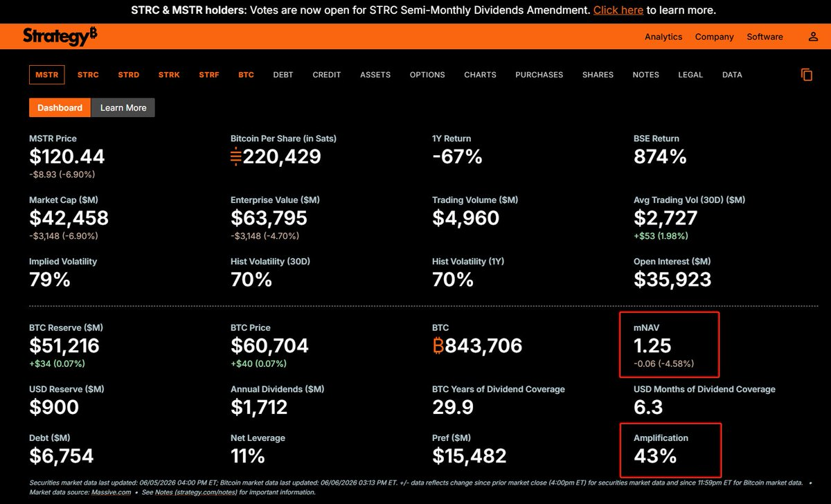Open the LEGAL tab

690,75
